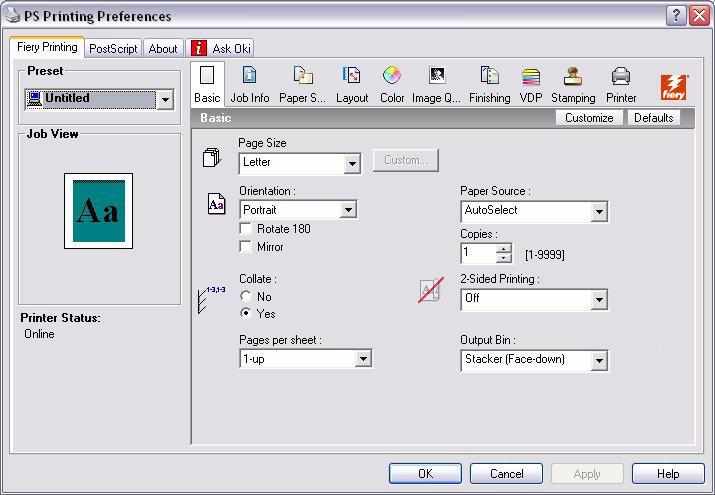Click the printer icon in title bar

13,16
